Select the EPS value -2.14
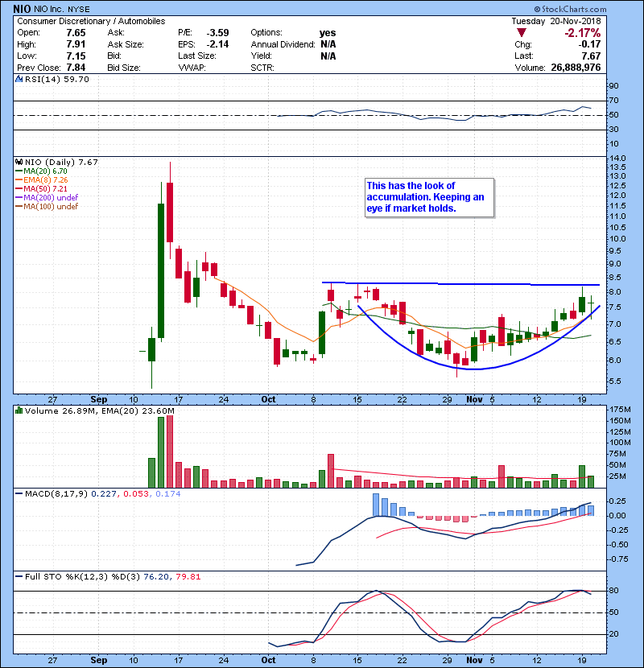Viewport: 644px width, 668px height. [218, 44]
